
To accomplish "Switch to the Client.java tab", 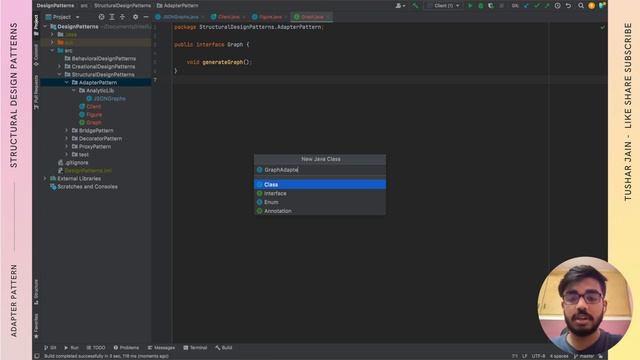I will (228, 17).
